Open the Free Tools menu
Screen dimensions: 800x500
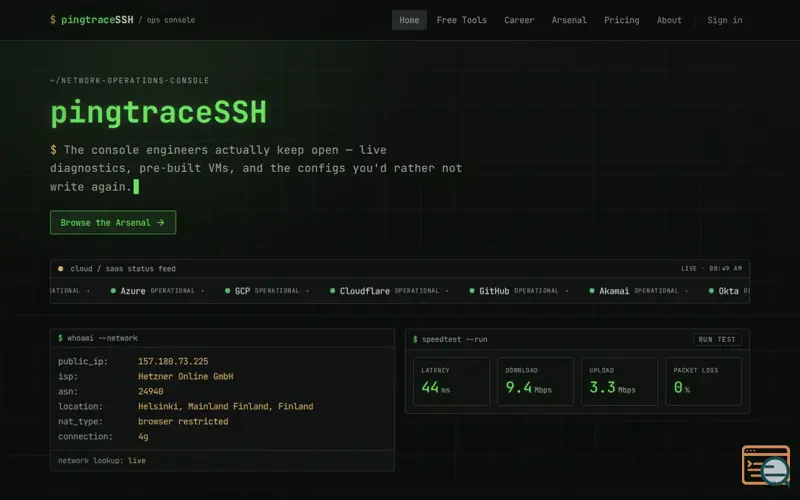[x=462, y=20]
